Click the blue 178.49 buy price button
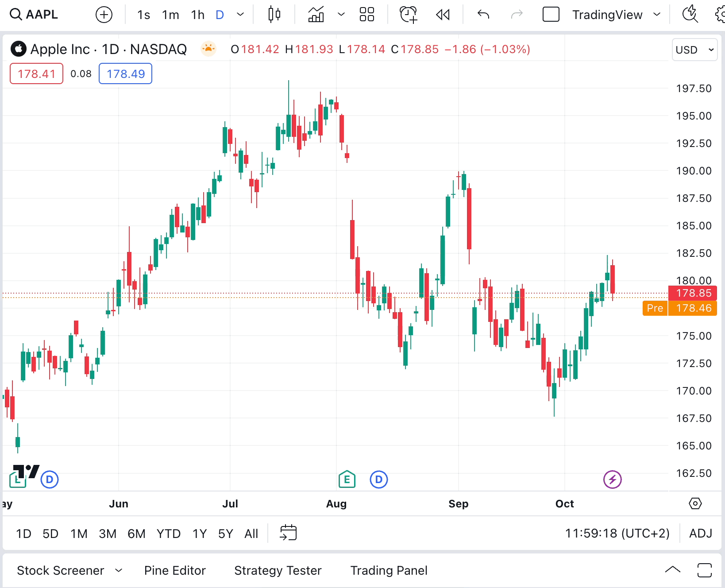 (125, 73)
